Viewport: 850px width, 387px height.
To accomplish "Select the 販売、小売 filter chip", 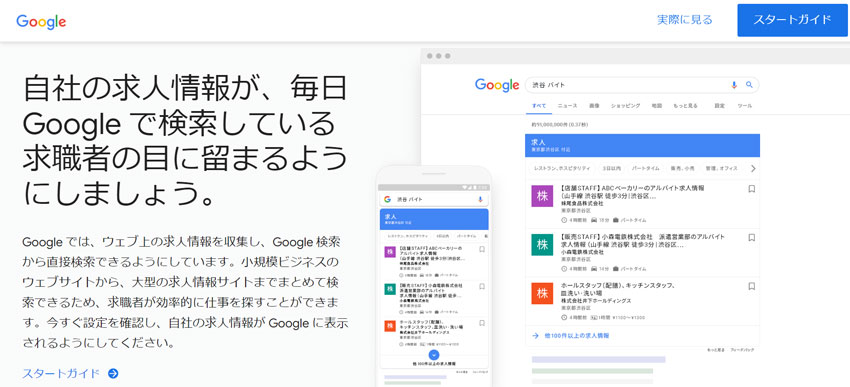I will pyautogui.click(x=683, y=169).
